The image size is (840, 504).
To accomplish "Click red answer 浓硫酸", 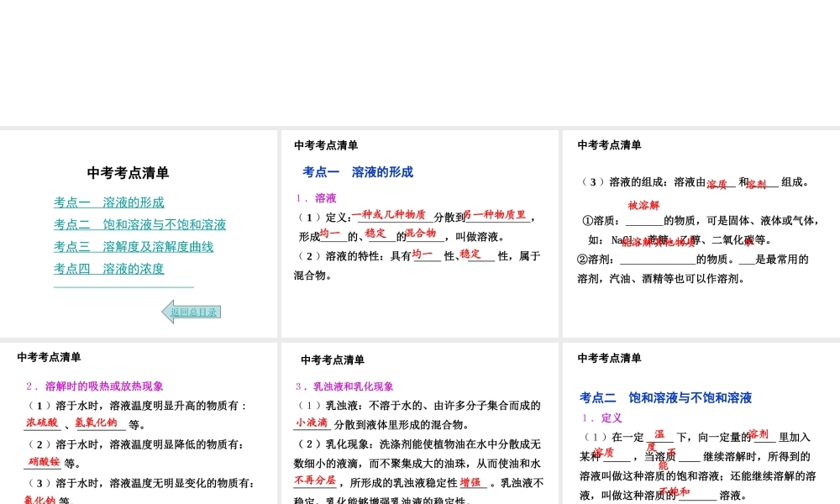I will [42, 423].
